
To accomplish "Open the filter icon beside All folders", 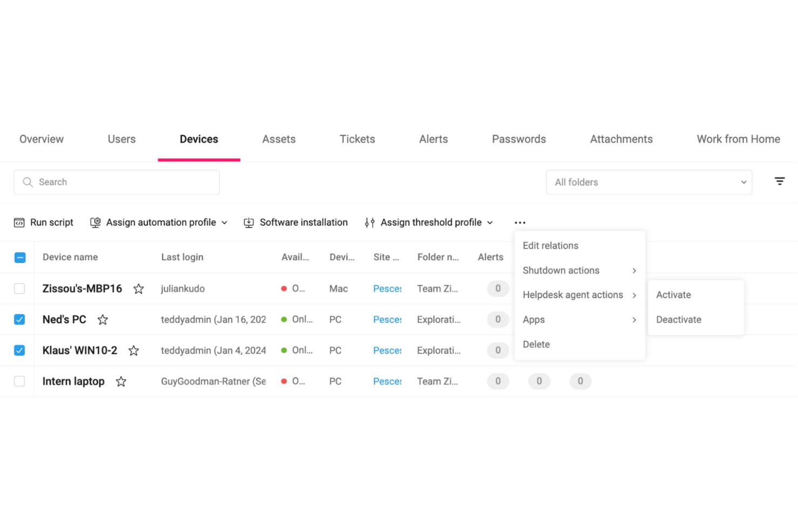I will click(780, 181).
